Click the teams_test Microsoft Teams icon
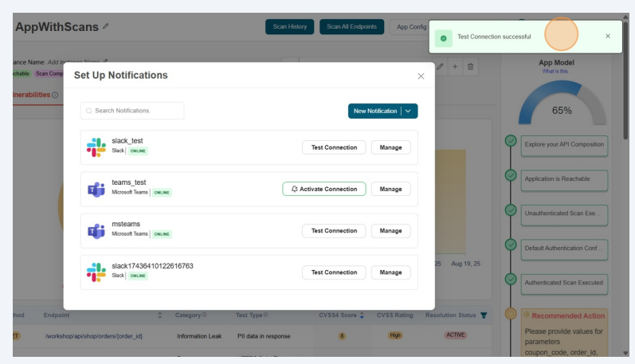 [96, 190]
